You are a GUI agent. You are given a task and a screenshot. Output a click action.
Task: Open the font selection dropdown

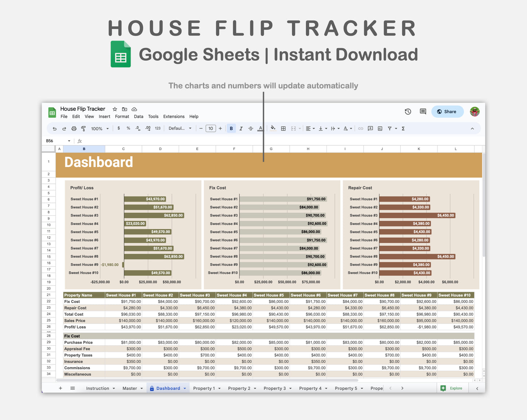[x=179, y=128]
